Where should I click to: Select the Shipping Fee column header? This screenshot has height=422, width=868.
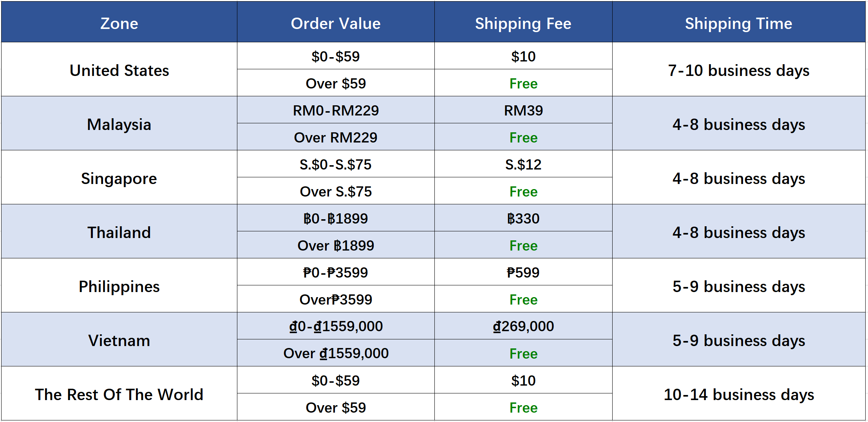(523, 23)
